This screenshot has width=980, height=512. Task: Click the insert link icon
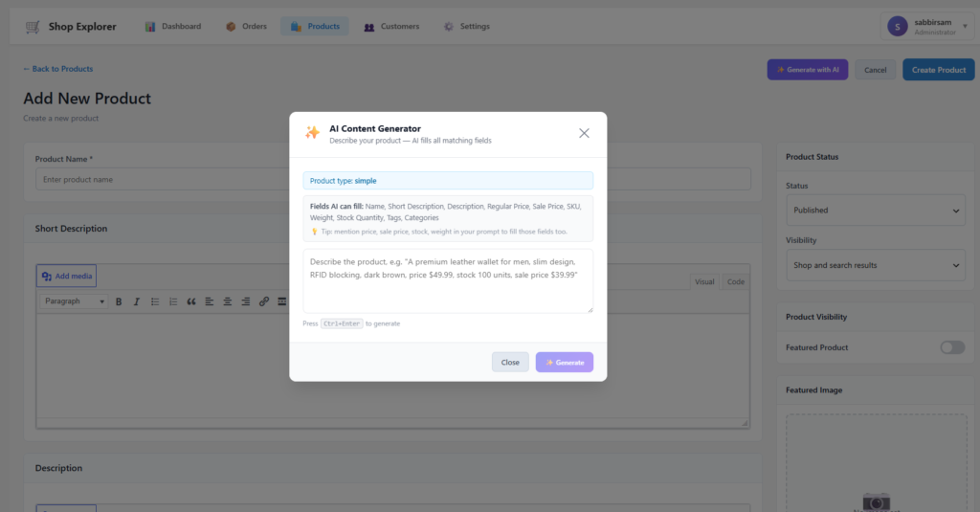264,301
